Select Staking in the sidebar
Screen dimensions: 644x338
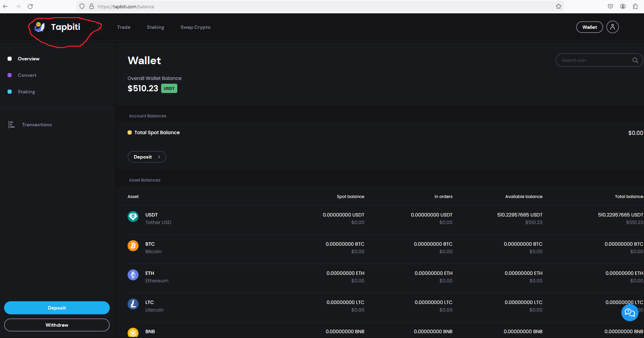(26, 92)
